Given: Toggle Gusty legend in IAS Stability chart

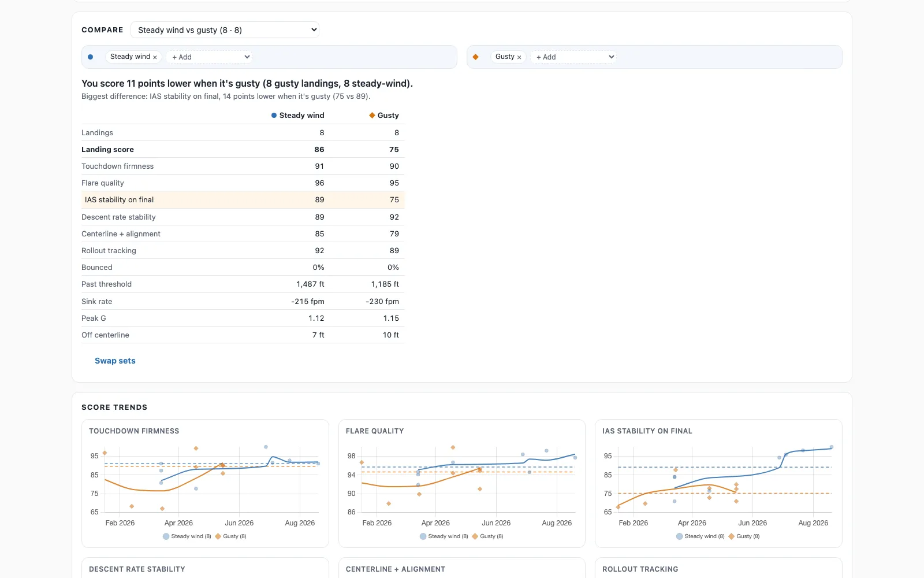Looking at the screenshot, I should point(744,536).
